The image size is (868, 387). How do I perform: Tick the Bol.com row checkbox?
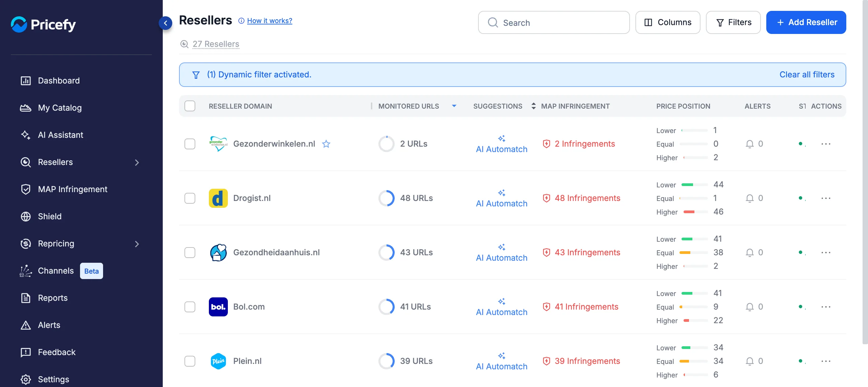coord(190,307)
